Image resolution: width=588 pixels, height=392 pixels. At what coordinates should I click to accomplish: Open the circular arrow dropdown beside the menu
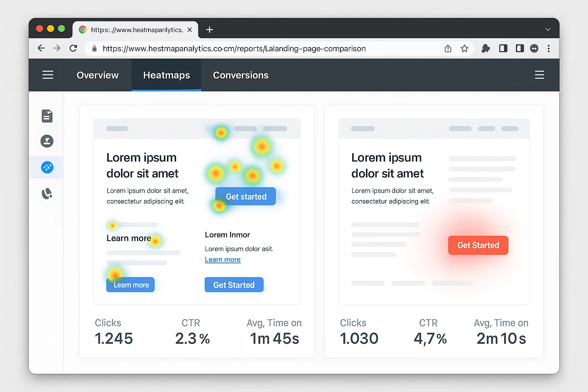tap(534, 48)
